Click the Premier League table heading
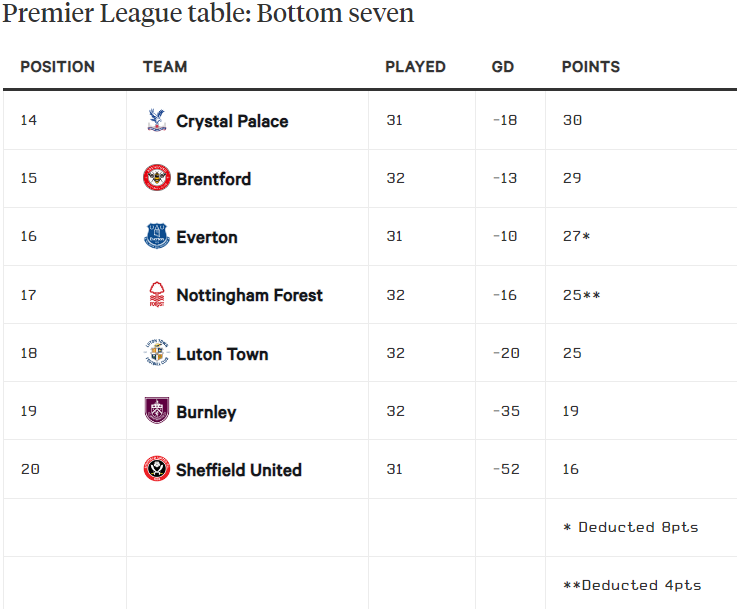 pyautogui.click(x=208, y=13)
